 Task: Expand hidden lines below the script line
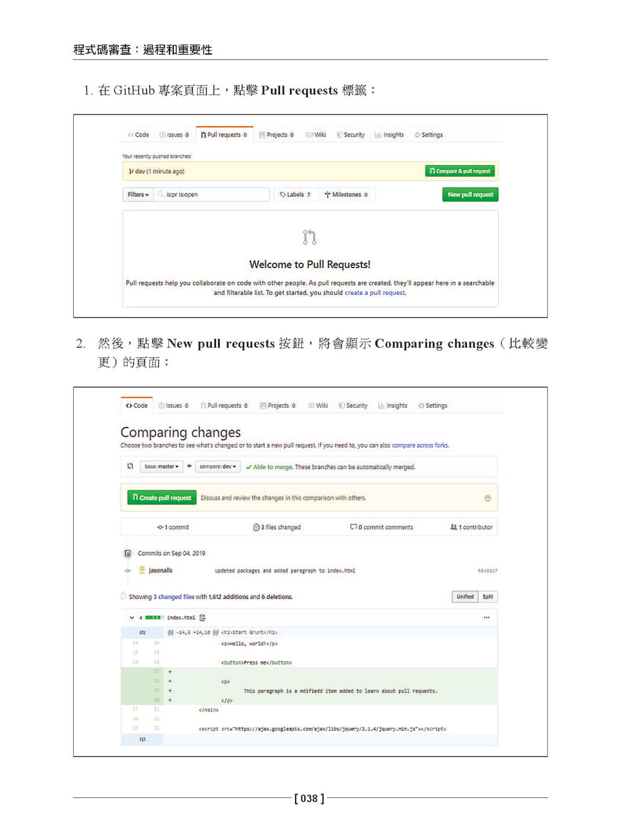(x=142, y=739)
